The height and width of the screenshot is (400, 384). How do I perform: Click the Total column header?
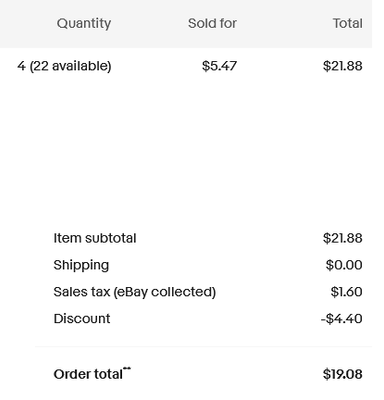tap(347, 23)
